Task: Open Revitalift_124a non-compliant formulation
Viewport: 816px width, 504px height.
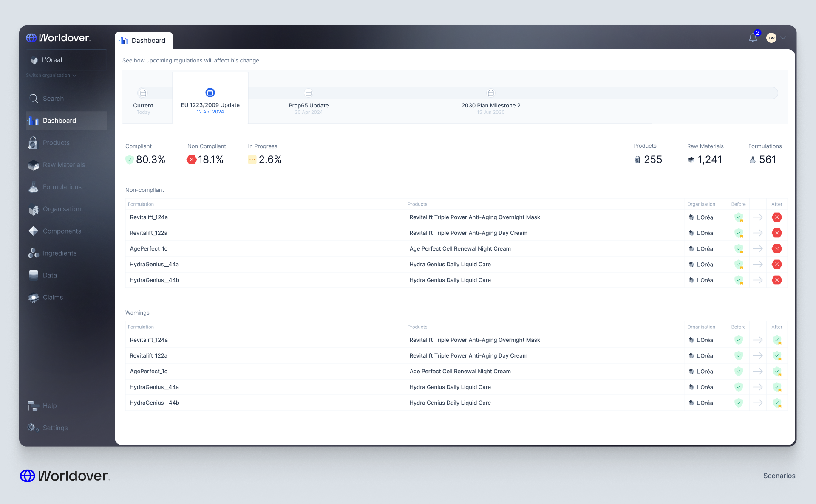Action: (x=149, y=217)
